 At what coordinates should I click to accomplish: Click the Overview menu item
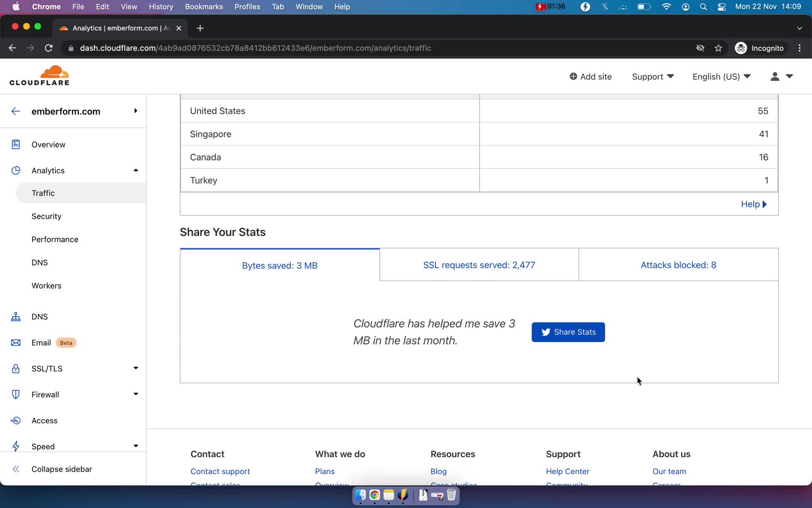[x=48, y=144]
